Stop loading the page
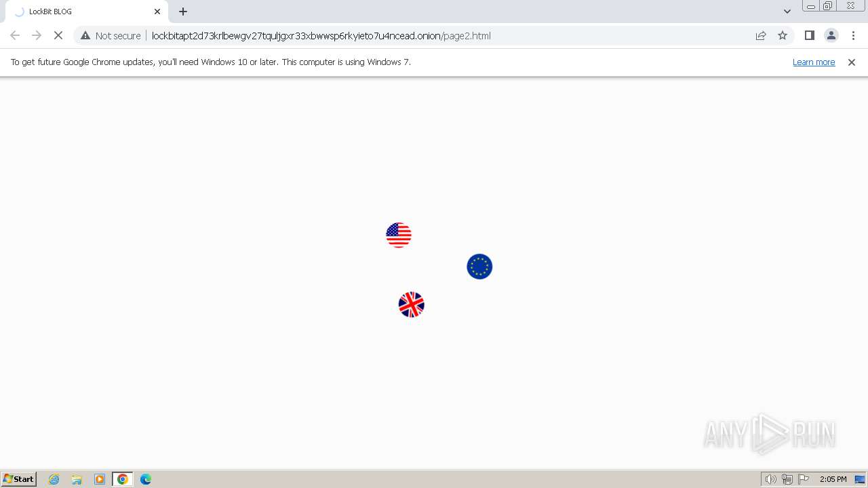The width and height of the screenshot is (868, 488). pos(58,35)
